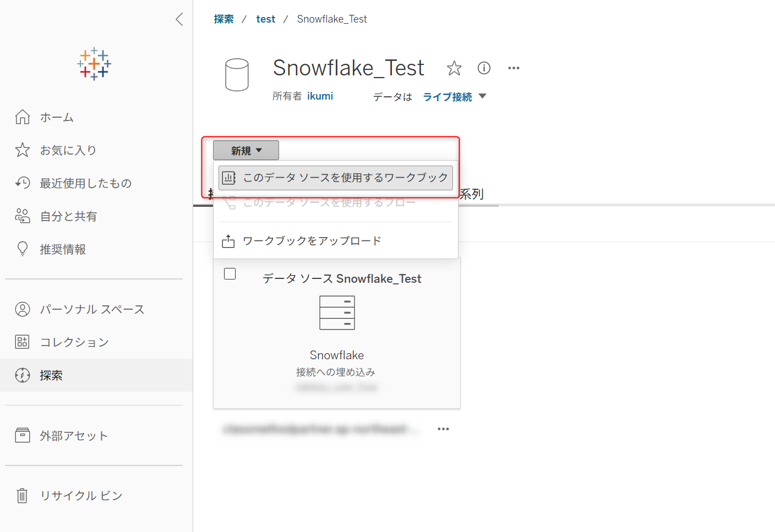Open owner ikumi profile link
The image size is (775, 532).
tap(320, 96)
